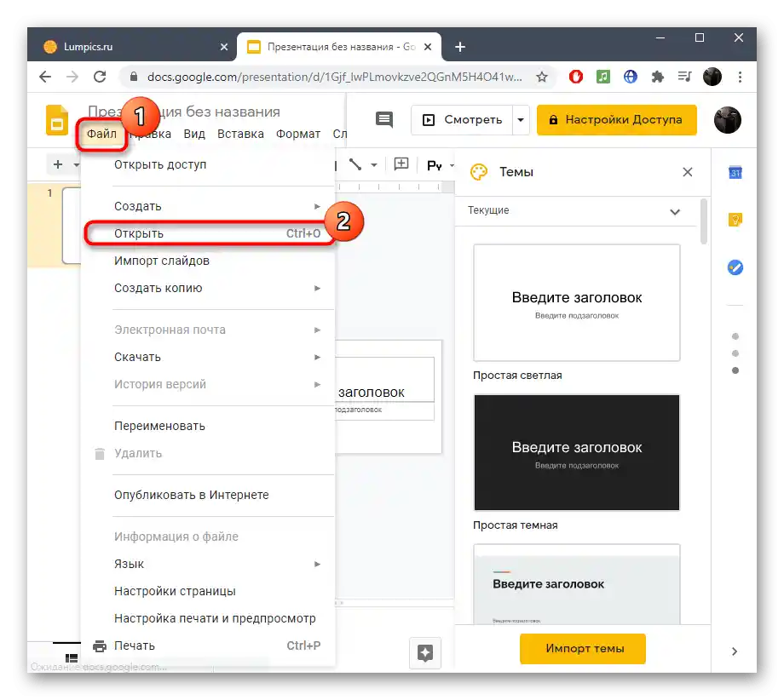Click the Импорт темы button

(583, 649)
